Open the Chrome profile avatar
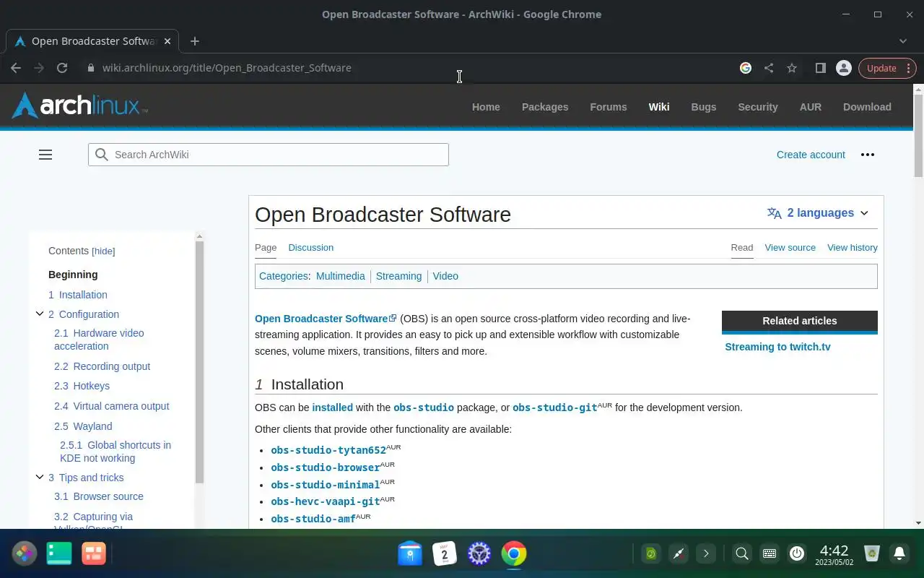 843,68
